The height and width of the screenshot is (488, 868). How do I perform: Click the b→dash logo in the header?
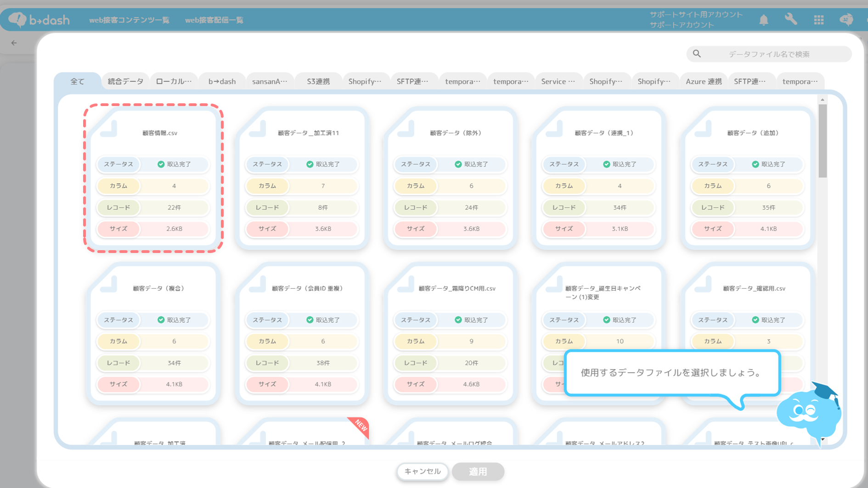coord(39,20)
